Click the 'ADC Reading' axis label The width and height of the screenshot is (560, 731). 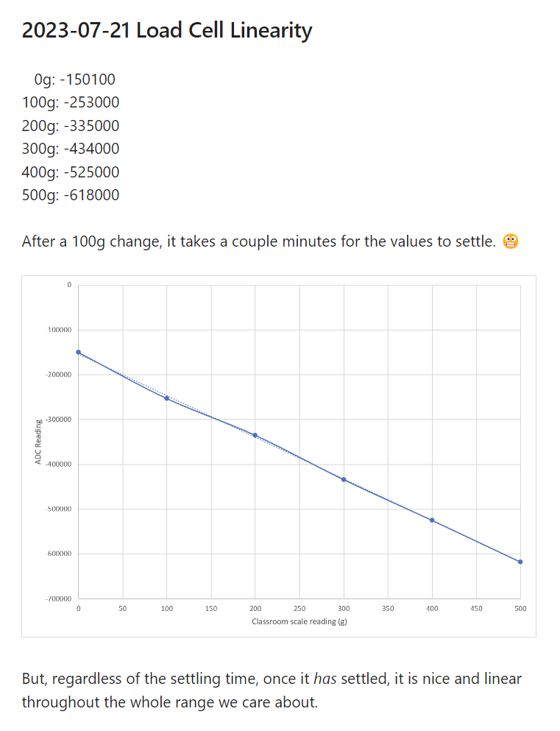tap(38, 442)
